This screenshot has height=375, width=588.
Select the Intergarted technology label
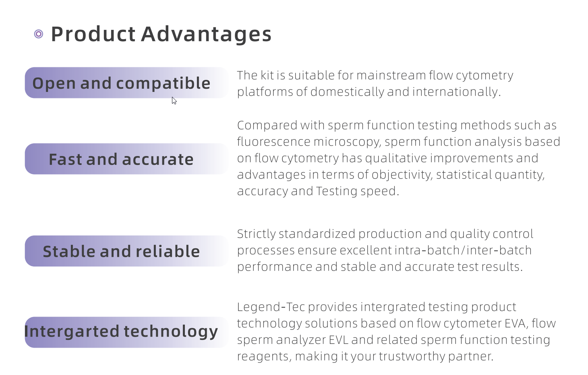[121, 332]
